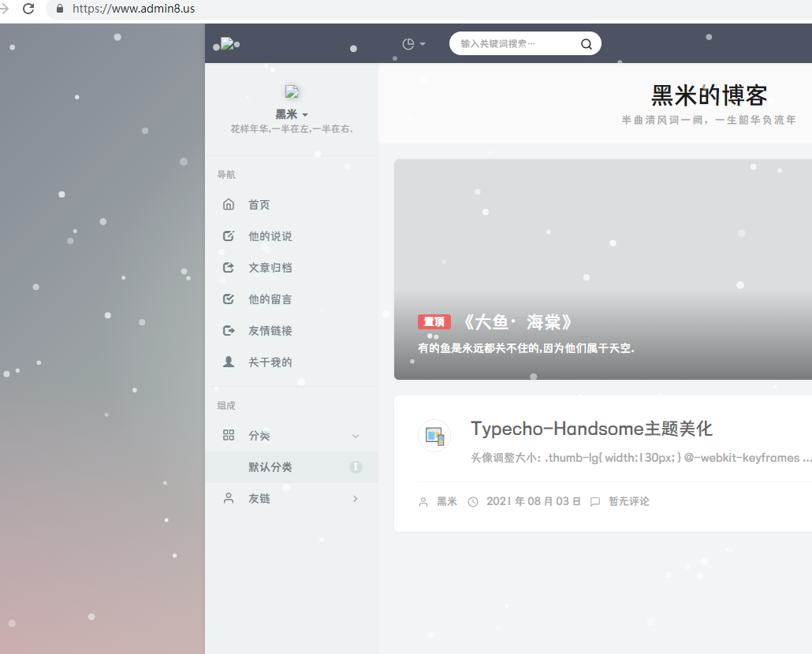Open the pie chart dropdown in header
The image size is (812, 654).
click(x=413, y=44)
